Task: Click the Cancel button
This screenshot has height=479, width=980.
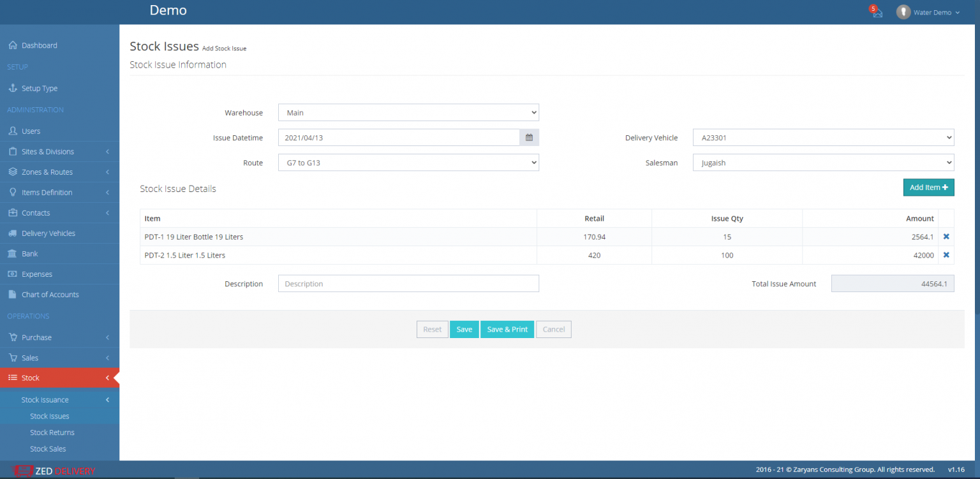Action: point(553,329)
